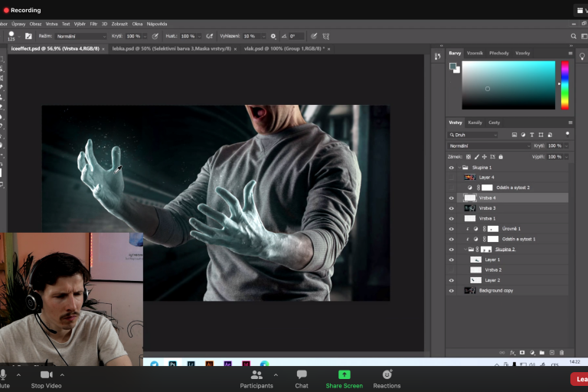Create a new layer group folder icon

[x=541, y=352]
